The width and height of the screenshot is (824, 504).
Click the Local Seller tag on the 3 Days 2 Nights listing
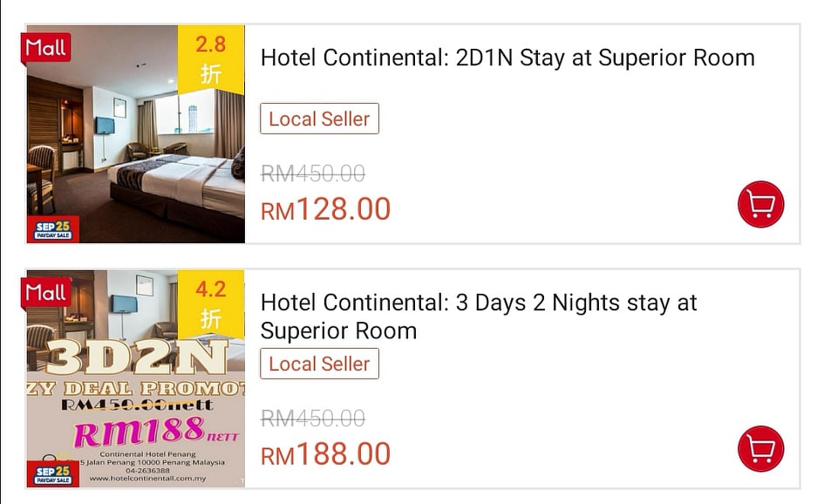click(x=319, y=364)
